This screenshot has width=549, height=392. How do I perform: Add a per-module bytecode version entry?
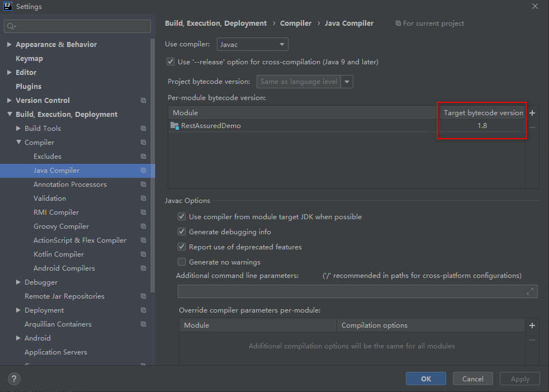pos(532,113)
